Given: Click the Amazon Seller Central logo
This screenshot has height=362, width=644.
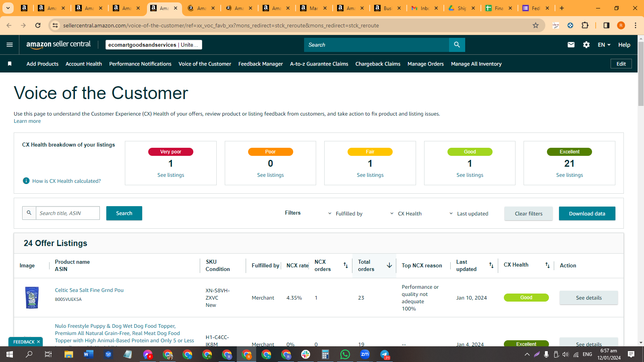Looking at the screenshot, I should click(x=58, y=45).
